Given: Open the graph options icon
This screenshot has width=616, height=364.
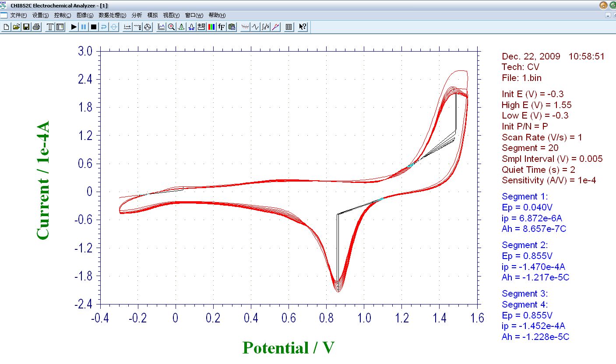Looking at the screenshot, I should click(201, 27).
